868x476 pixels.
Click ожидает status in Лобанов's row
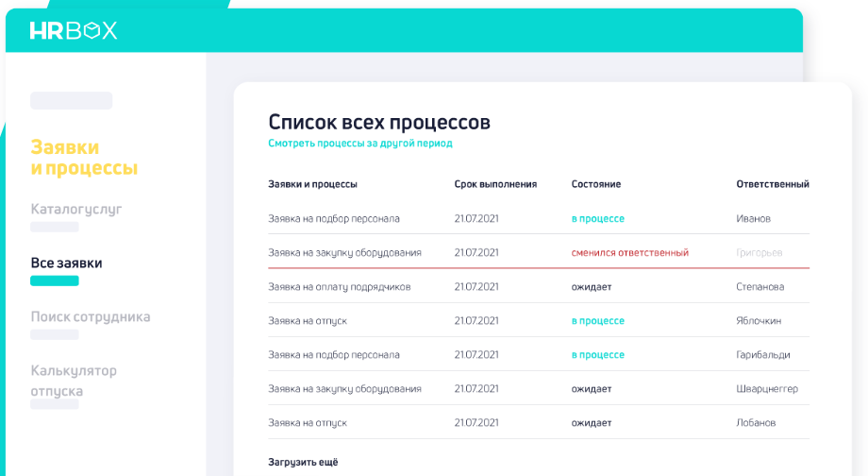[592, 423]
